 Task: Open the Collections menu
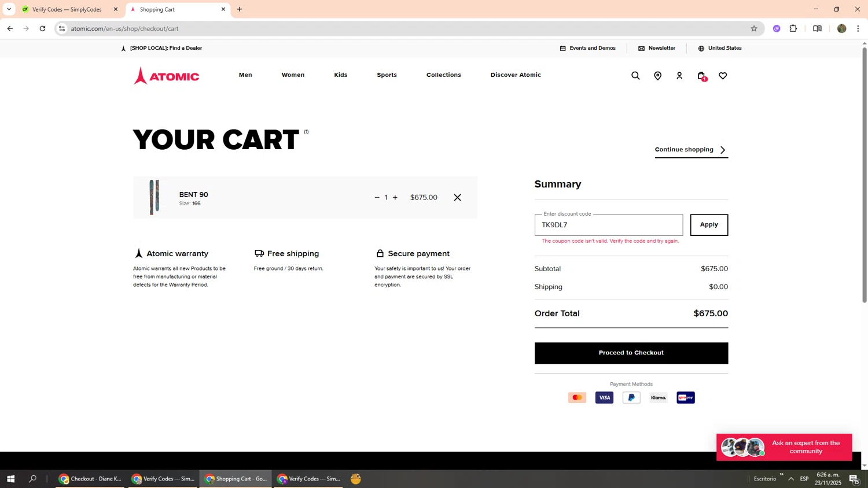[x=444, y=75]
